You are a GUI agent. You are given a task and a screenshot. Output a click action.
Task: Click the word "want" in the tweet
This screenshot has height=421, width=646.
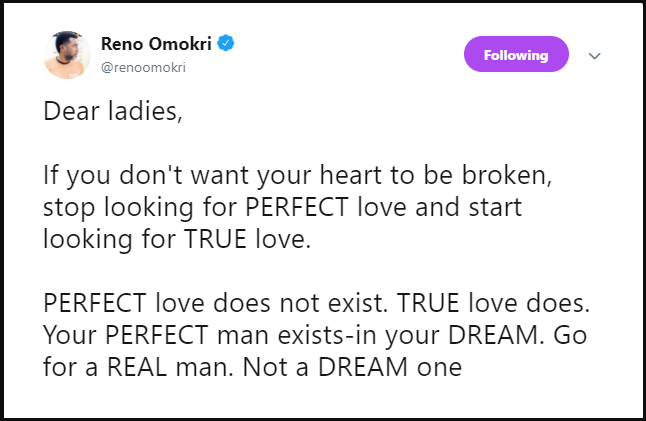(220, 176)
